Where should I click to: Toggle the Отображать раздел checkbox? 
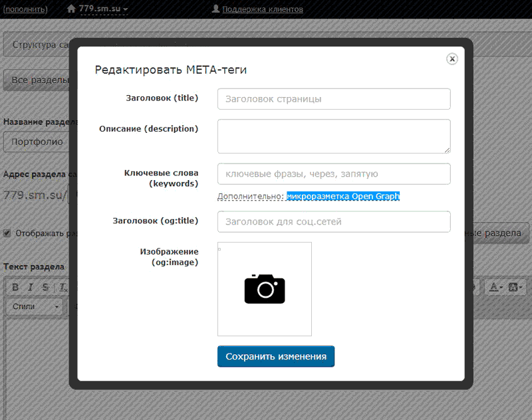tap(7, 233)
